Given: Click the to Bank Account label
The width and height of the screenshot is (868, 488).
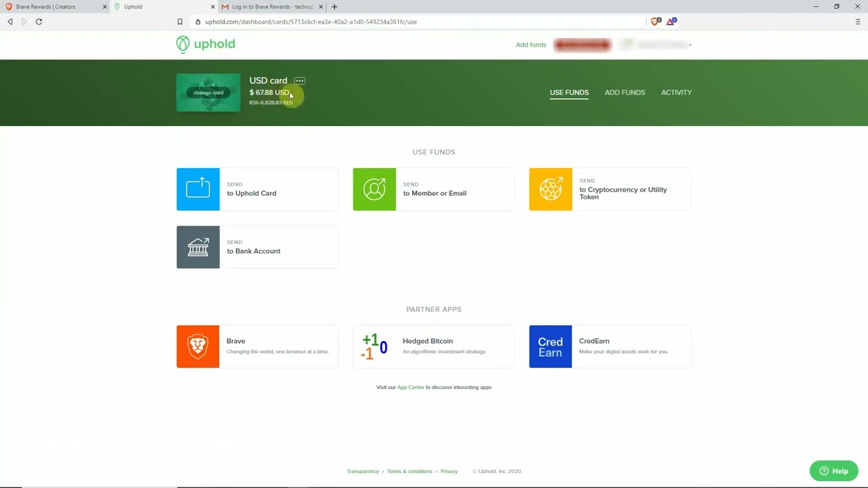Looking at the screenshot, I should coord(254,251).
